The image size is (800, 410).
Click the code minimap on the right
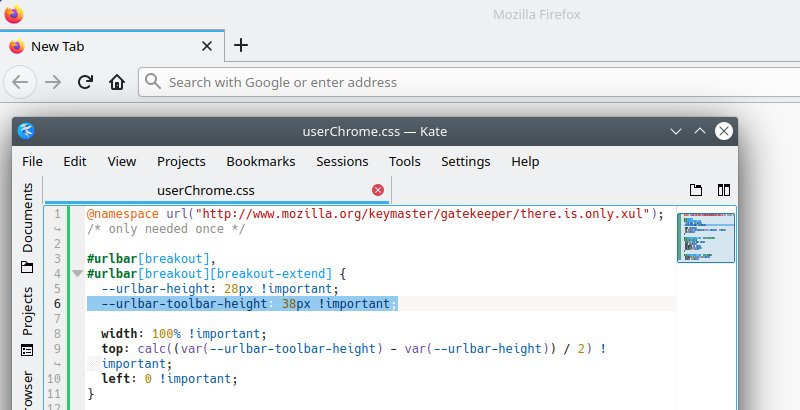click(706, 238)
